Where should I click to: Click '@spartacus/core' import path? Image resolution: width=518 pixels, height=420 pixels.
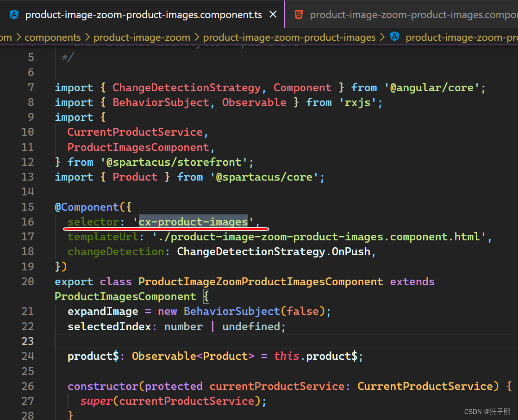tap(264, 177)
